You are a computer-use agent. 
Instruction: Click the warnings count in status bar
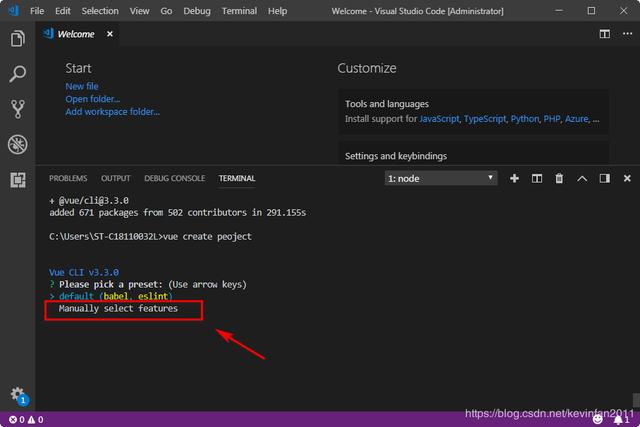[x=36, y=420]
